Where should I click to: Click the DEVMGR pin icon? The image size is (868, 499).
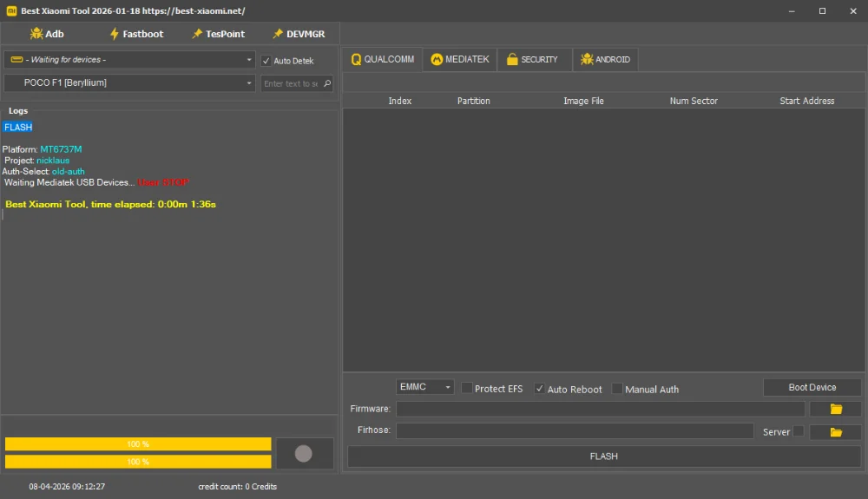[x=278, y=34]
